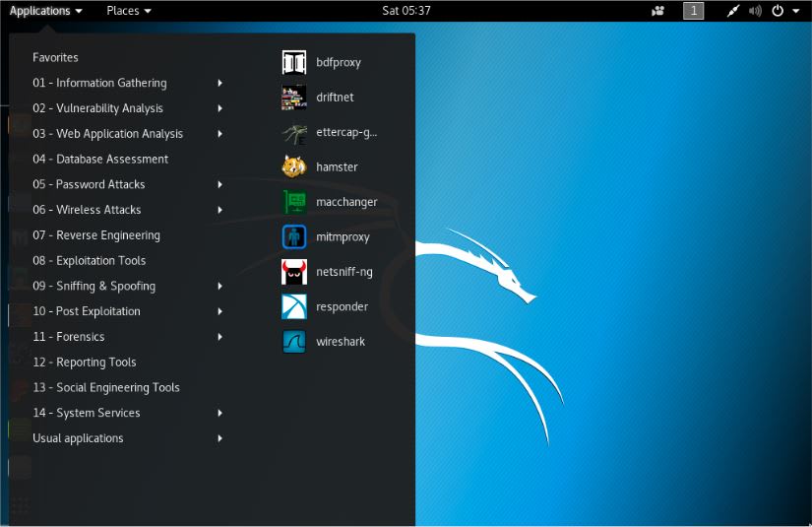This screenshot has height=527, width=812.
Task: Launch bdfproxy from its icon
Action: click(294, 63)
